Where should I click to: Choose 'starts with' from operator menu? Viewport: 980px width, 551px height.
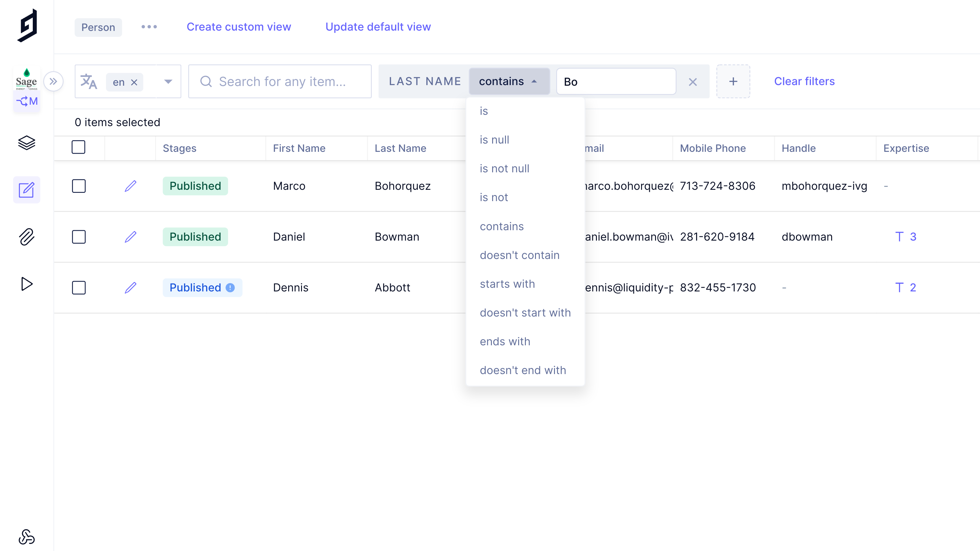click(x=507, y=284)
